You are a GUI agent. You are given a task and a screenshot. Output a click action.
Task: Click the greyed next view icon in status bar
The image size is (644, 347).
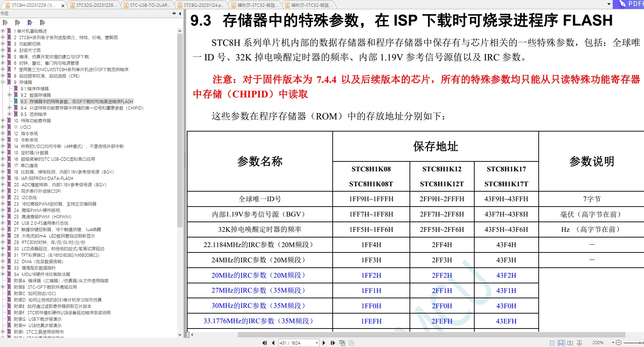tap(352, 343)
